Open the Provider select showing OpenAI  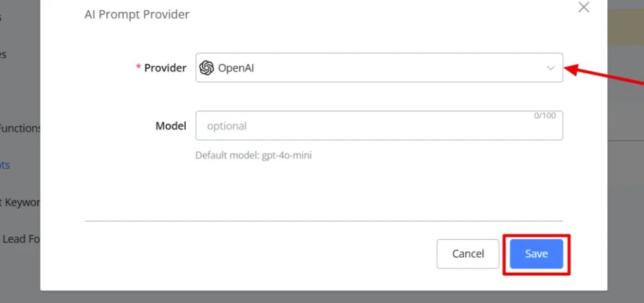(x=379, y=68)
